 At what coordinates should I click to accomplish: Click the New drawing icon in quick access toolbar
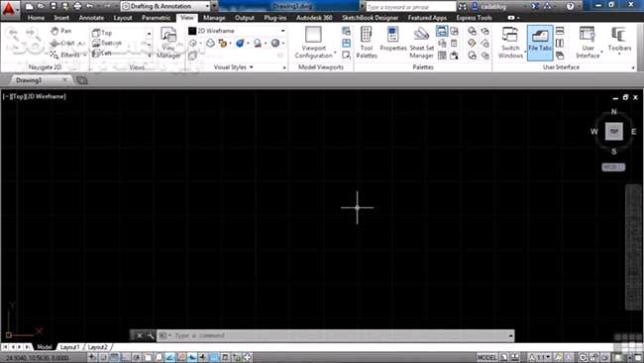[29, 6]
